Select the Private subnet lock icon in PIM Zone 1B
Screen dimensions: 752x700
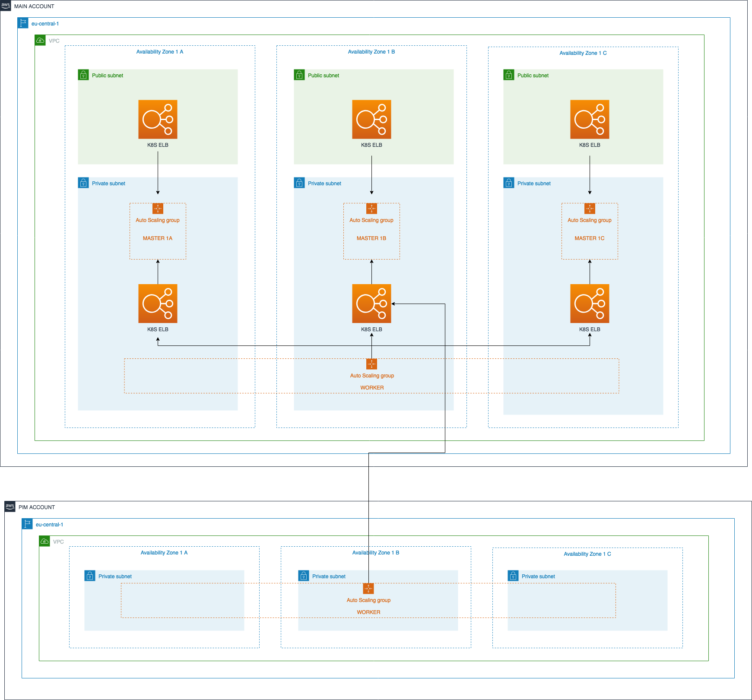pos(305,576)
